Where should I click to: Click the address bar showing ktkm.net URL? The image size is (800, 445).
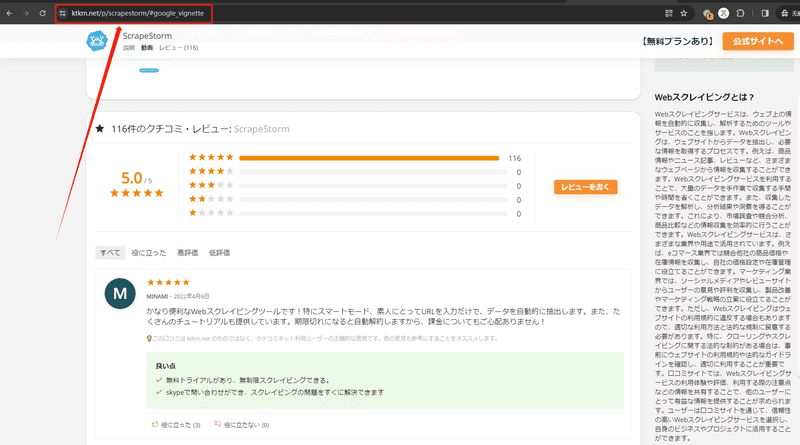(138, 13)
